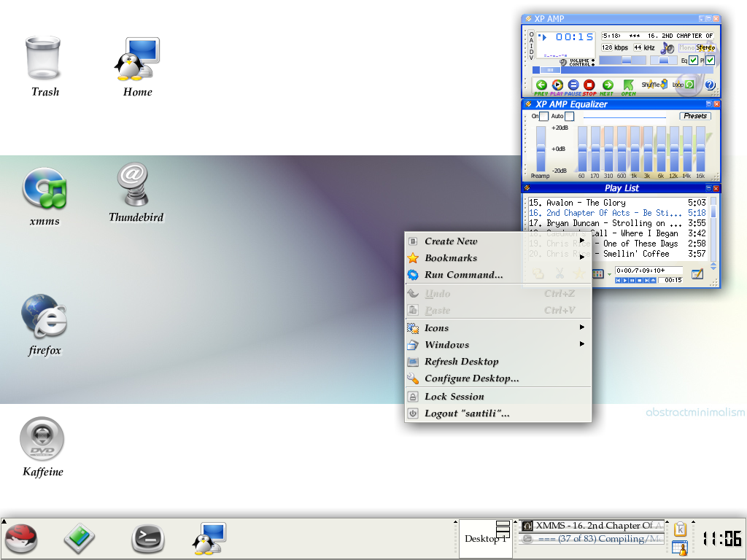
Task: Click taskbar expand arrow handle
Action: 516,522
